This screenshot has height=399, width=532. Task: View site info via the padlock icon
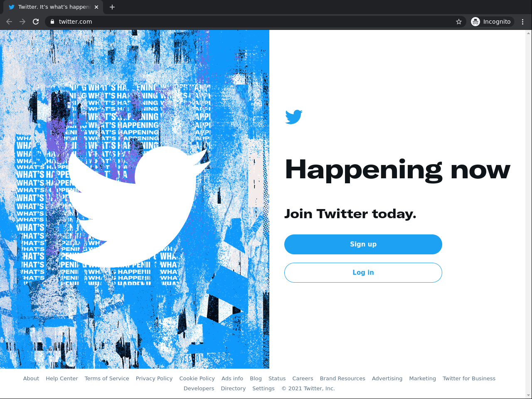52,22
